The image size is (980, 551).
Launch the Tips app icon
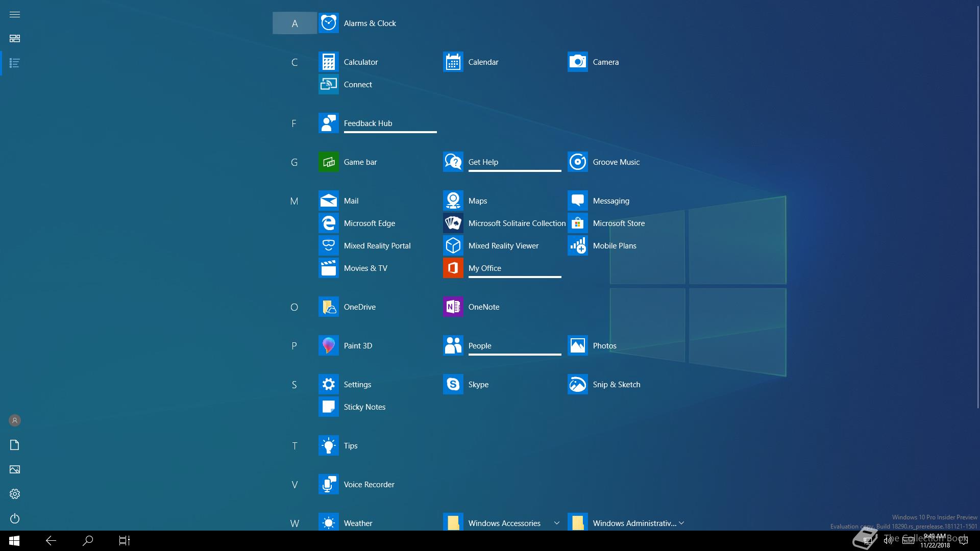pos(329,446)
